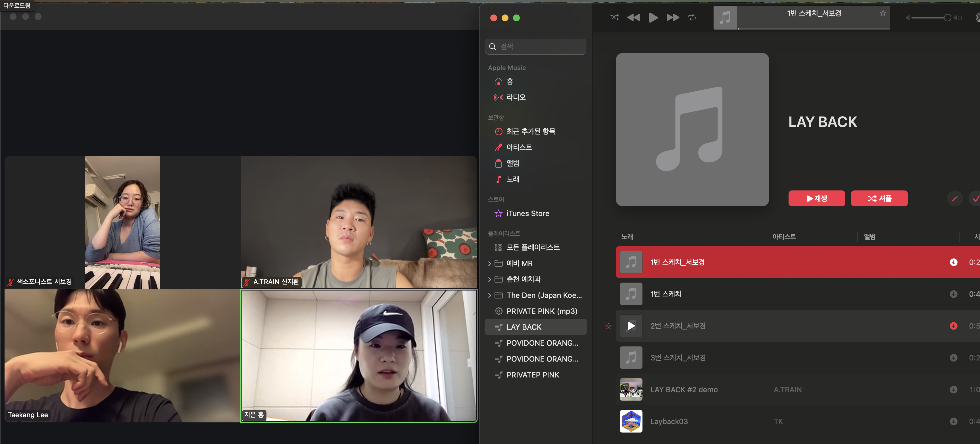Open the PRIVATEP PINK playlist
Viewport: 980px width, 444px height.
pos(535,375)
